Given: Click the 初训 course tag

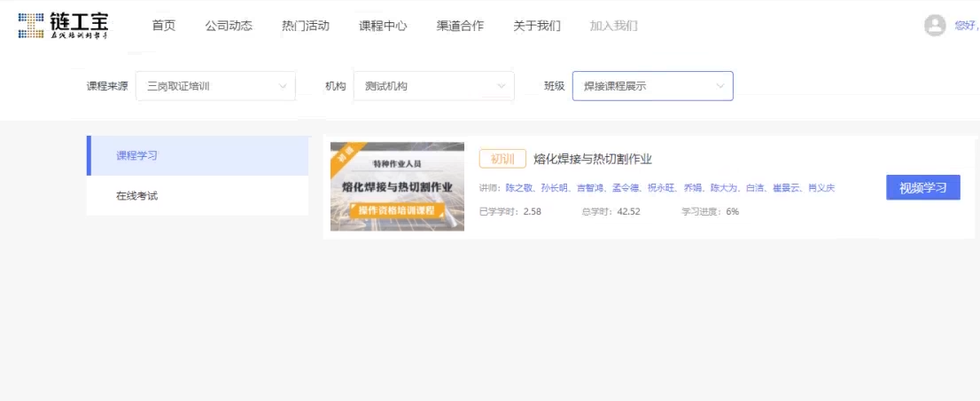Looking at the screenshot, I should [502, 159].
